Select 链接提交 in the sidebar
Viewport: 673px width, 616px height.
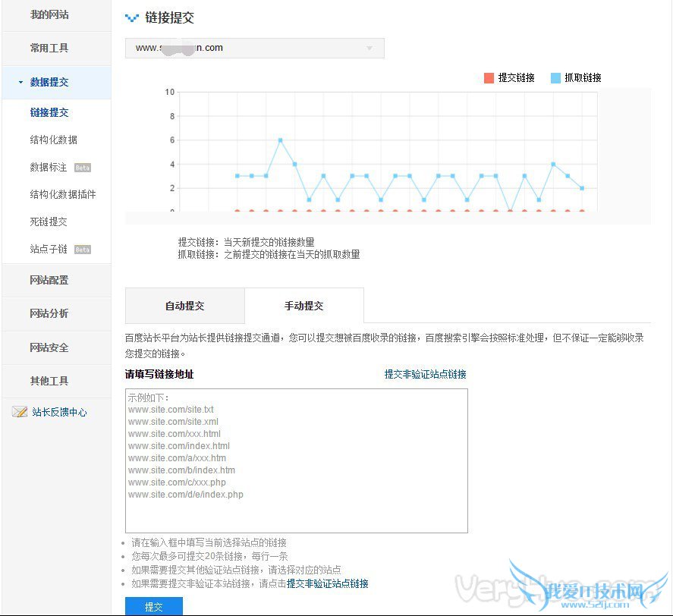tap(49, 112)
